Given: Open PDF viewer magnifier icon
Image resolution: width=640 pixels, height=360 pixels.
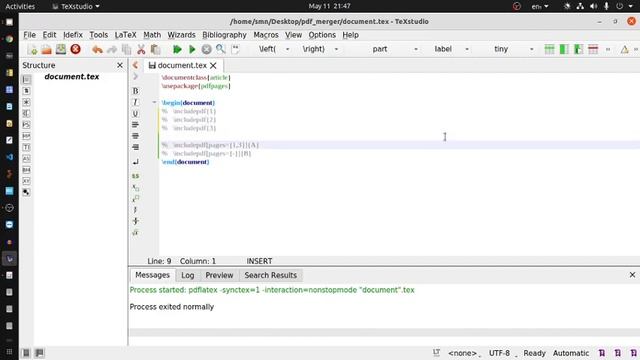Looking at the screenshot, I should [x=221, y=49].
